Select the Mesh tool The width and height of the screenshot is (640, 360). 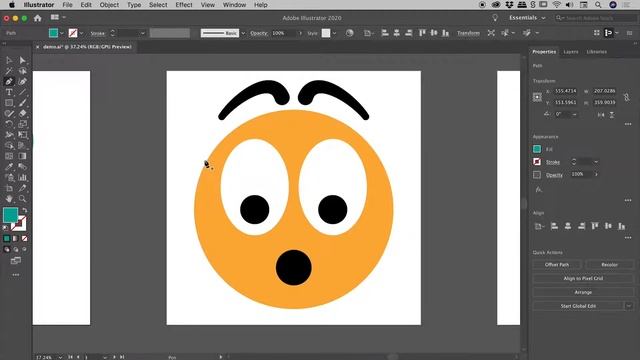pyautogui.click(x=9, y=156)
